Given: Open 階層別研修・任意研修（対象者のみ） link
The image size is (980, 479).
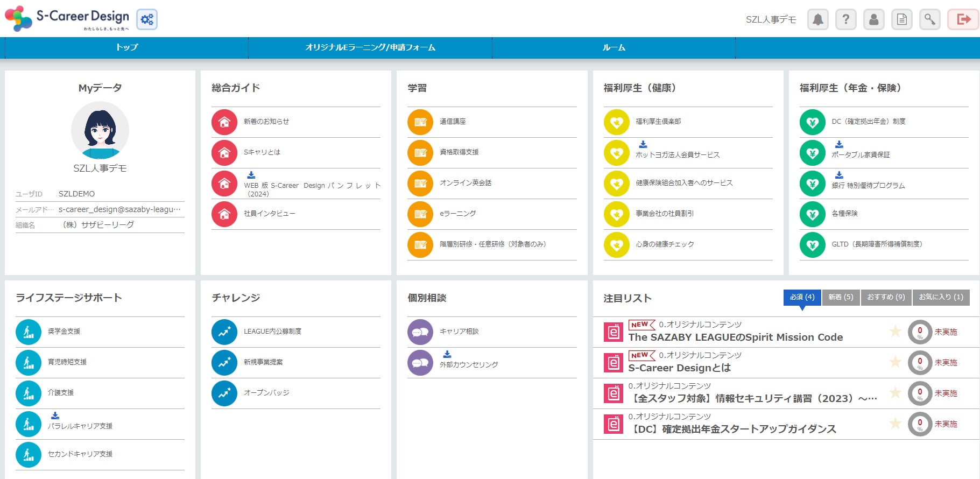Looking at the screenshot, I should 493,244.
